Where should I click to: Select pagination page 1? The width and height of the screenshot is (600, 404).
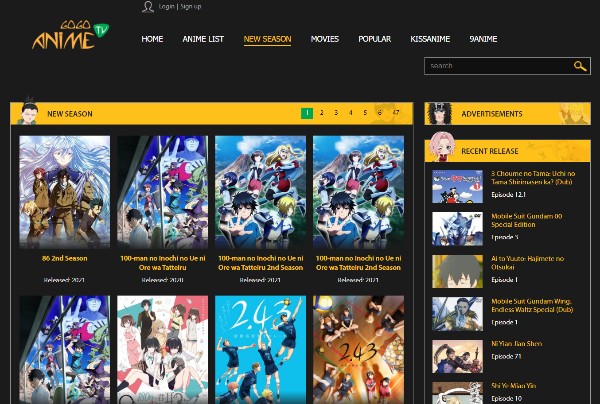pos(307,113)
